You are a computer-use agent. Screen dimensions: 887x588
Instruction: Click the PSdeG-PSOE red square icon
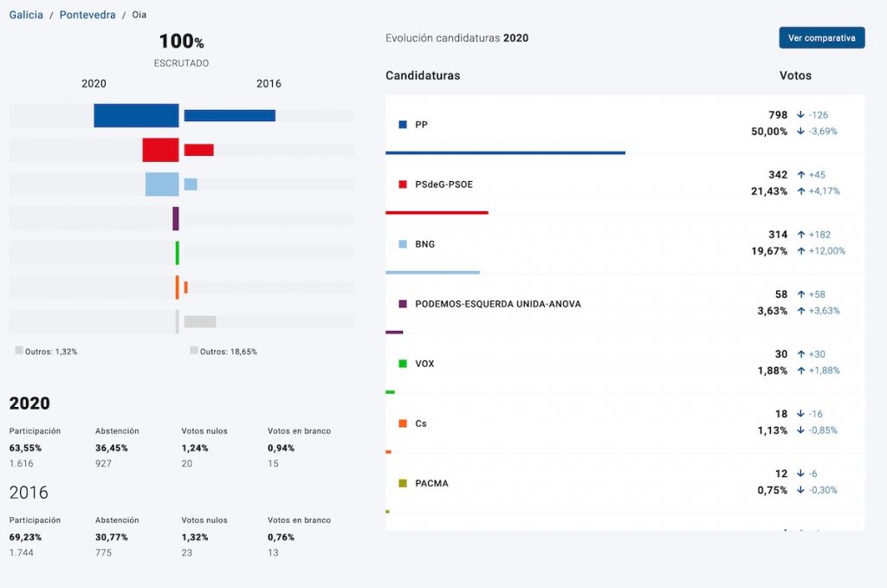click(403, 184)
